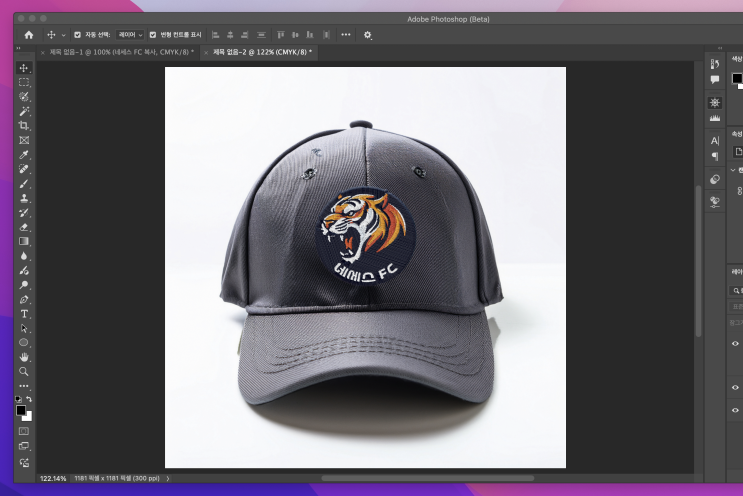Select the Pen tool
743x496 pixels.
24,298
